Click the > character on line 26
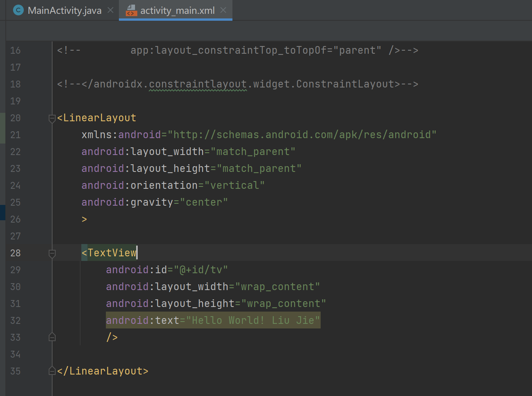This screenshot has height=396, width=532. pyautogui.click(x=84, y=219)
